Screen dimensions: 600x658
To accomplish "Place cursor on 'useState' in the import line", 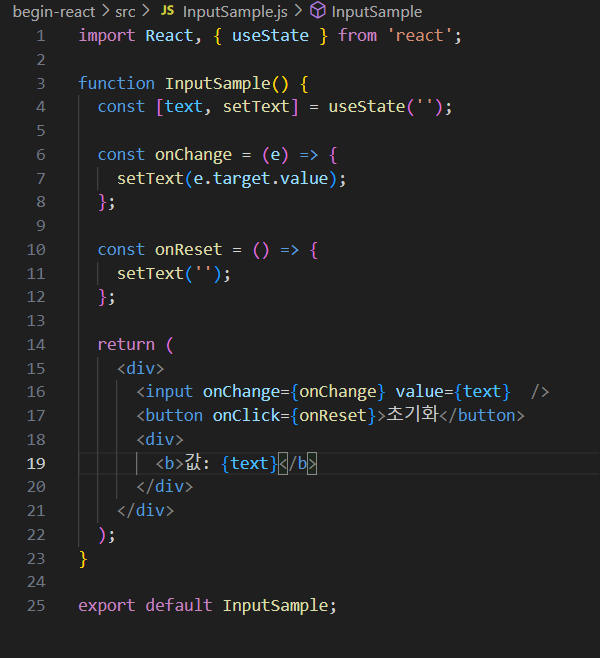I will 270,36.
